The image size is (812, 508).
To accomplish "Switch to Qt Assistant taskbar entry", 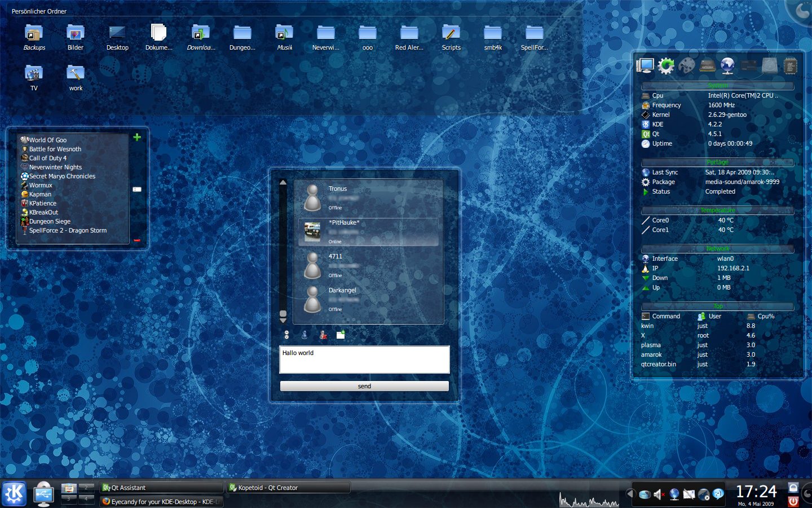I will pos(162,488).
